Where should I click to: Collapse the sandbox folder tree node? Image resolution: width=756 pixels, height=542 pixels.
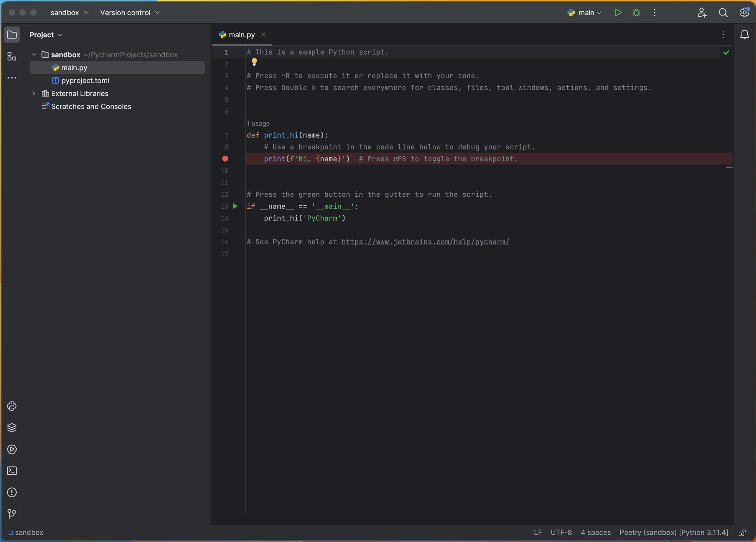point(34,55)
